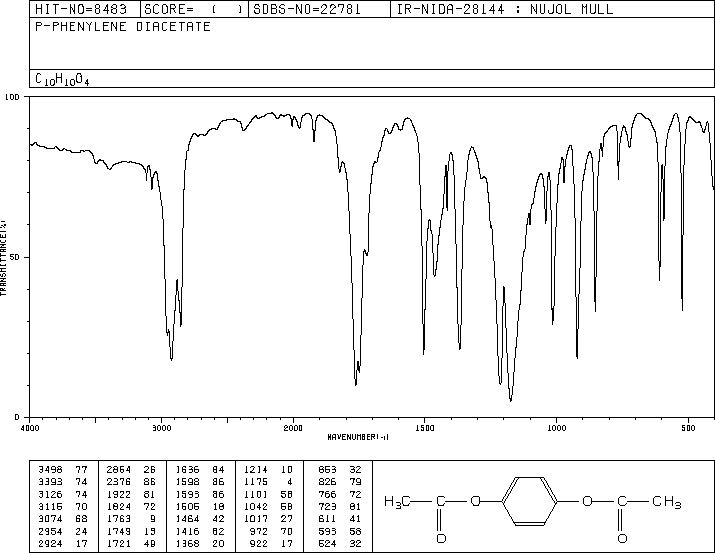Click peak value 972 in the table
Viewport: 715px width, 553px height.
click(x=259, y=531)
